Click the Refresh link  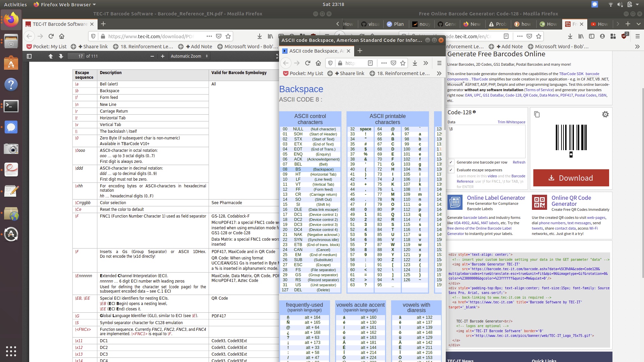click(519, 162)
